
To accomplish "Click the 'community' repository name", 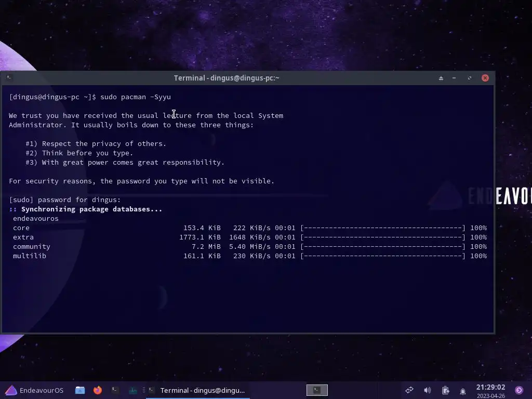I will (32, 247).
